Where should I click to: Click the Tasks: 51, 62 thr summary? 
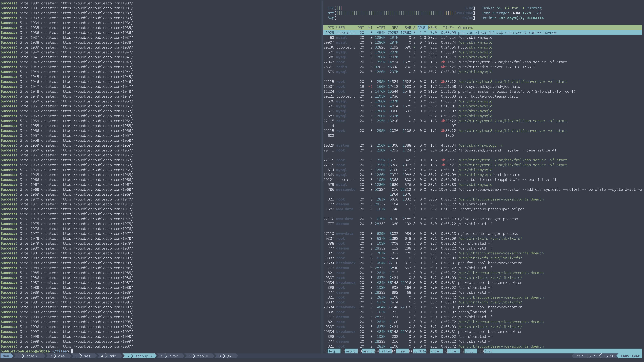pyautogui.click(x=512, y=8)
